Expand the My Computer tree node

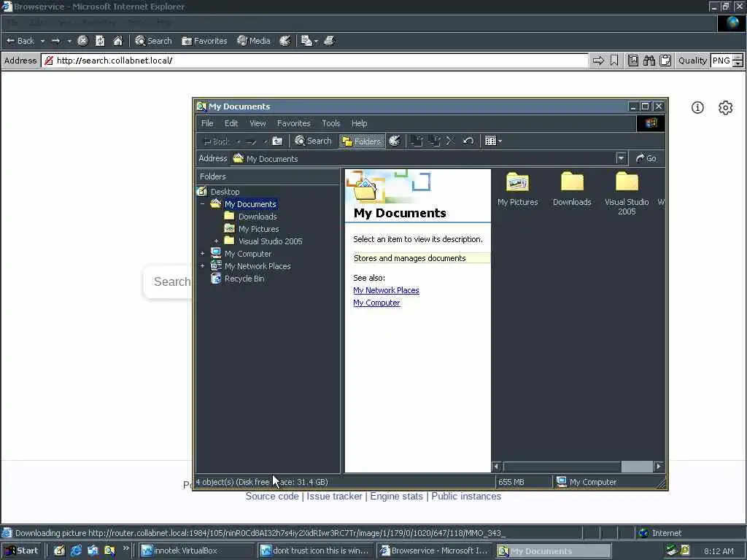[203, 254]
